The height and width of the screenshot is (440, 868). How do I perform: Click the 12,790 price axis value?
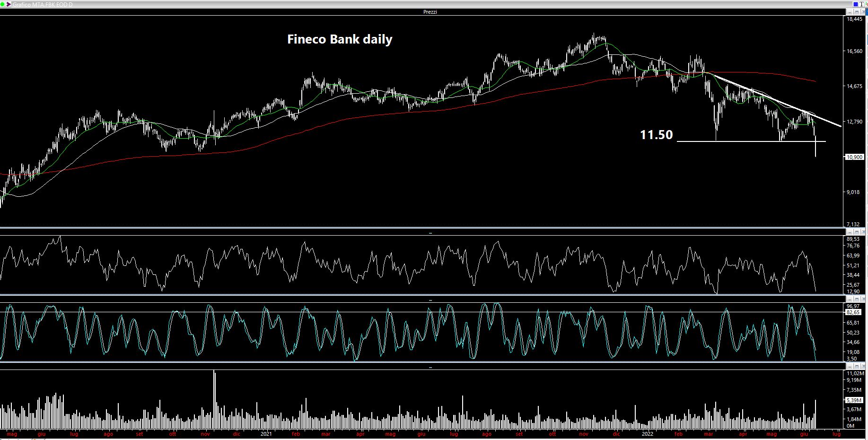pyautogui.click(x=854, y=122)
